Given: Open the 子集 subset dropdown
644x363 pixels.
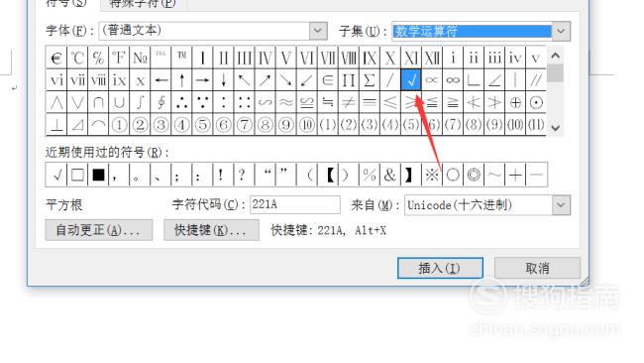Looking at the screenshot, I should (x=561, y=32).
